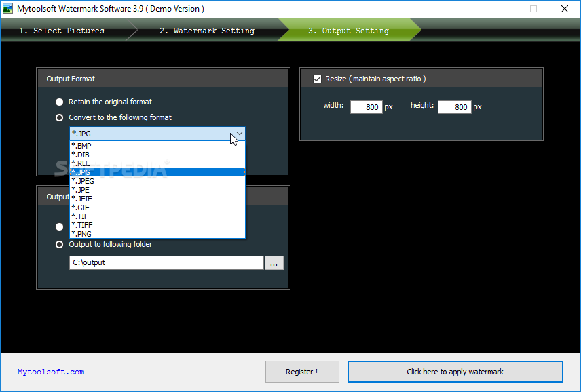Choose *.JPEG from the format list
This screenshot has height=392, width=581.
157,181
